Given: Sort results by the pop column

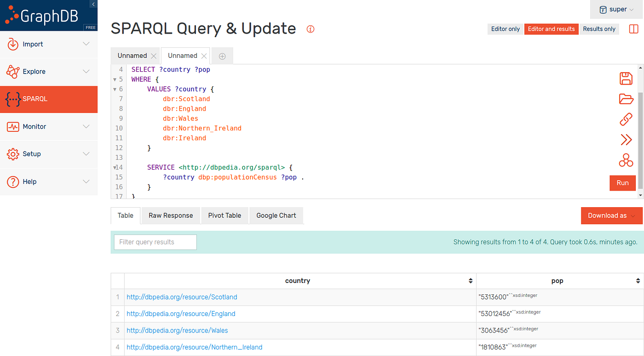Looking at the screenshot, I should tap(638, 281).
